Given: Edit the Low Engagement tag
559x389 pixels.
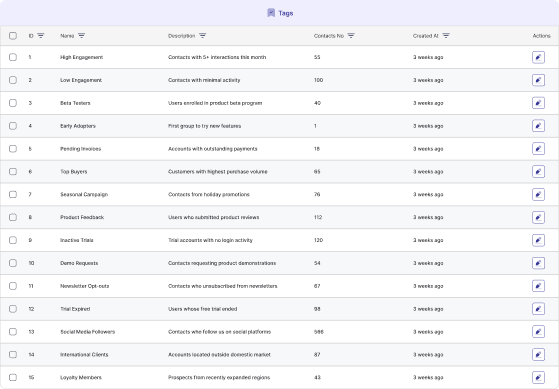Looking at the screenshot, I should coord(538,80).
